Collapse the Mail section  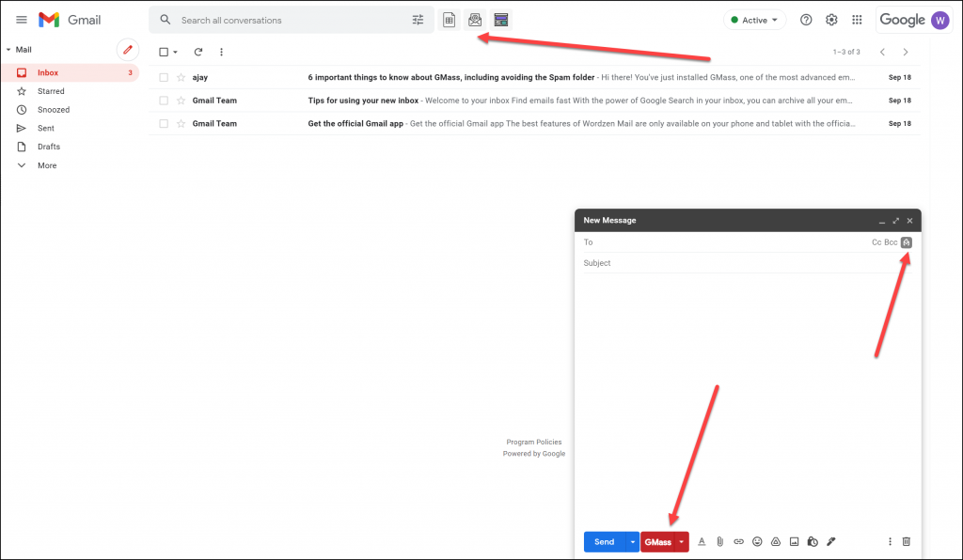[8, 50]
